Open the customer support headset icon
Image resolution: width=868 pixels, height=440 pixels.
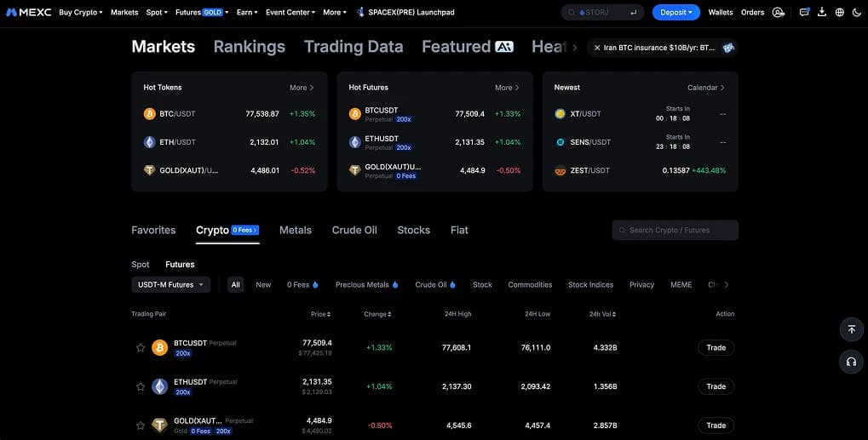[852, 362]
